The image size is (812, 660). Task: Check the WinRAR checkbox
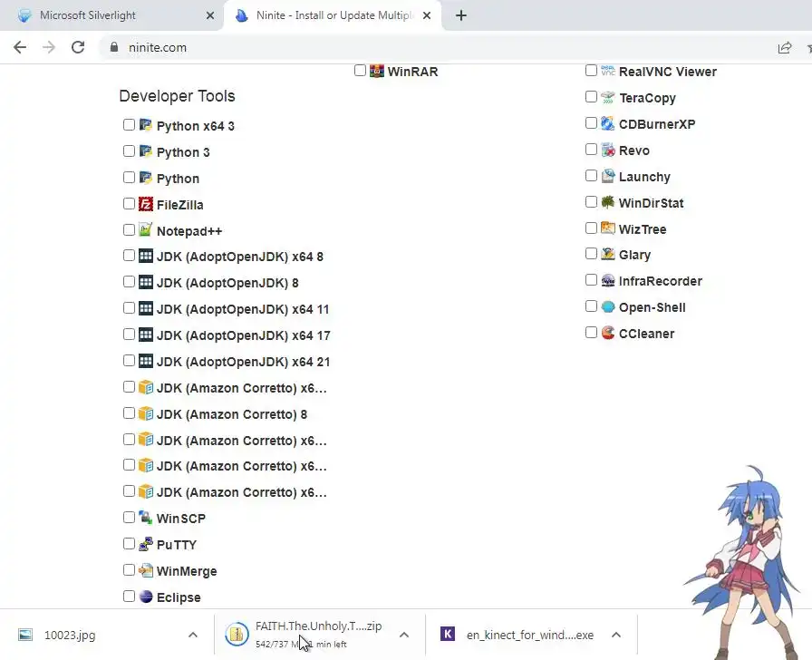[360, 70]
